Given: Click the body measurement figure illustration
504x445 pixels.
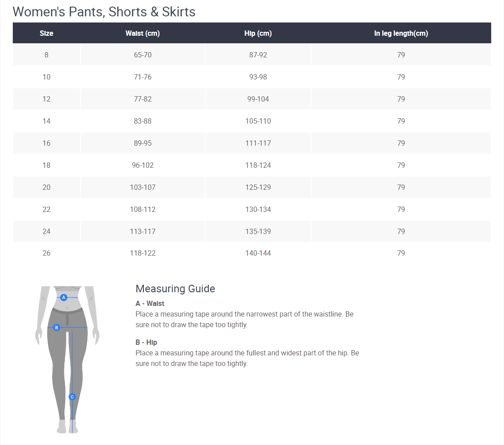Looking at the screenshot, I should point(67,359).
